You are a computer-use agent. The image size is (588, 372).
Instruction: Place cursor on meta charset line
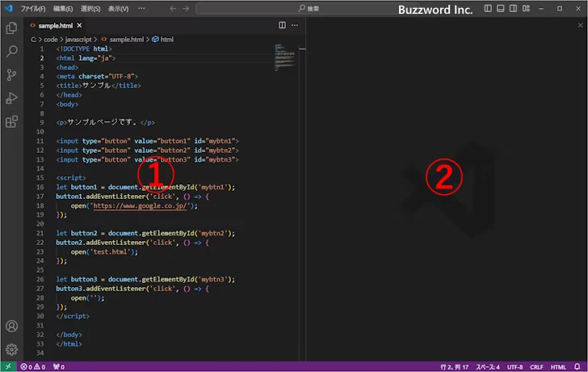click(97, 76)
